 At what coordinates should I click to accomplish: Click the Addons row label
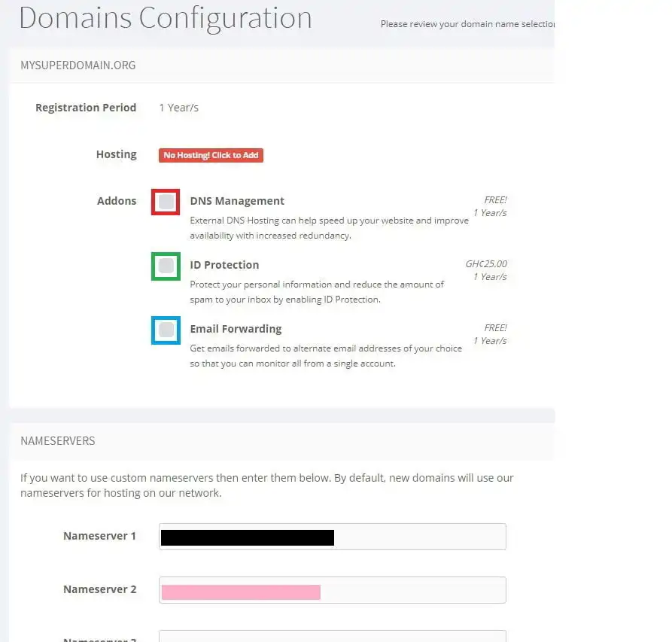pyautogui.click(x=117, y=200)
